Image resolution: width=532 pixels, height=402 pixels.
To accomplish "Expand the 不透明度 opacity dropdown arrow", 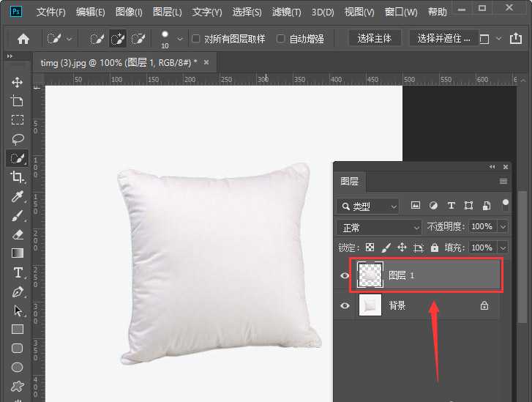I will tap(502, 227).
